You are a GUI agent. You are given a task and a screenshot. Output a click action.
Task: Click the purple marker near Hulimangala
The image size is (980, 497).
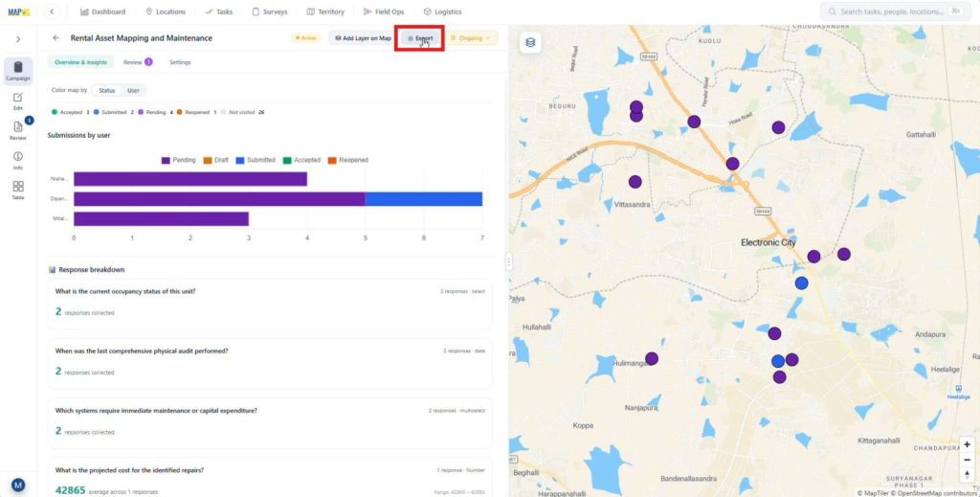651,359
